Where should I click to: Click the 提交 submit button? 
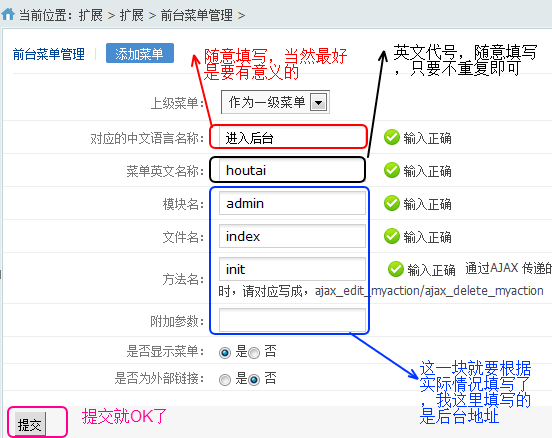point(30,424)
